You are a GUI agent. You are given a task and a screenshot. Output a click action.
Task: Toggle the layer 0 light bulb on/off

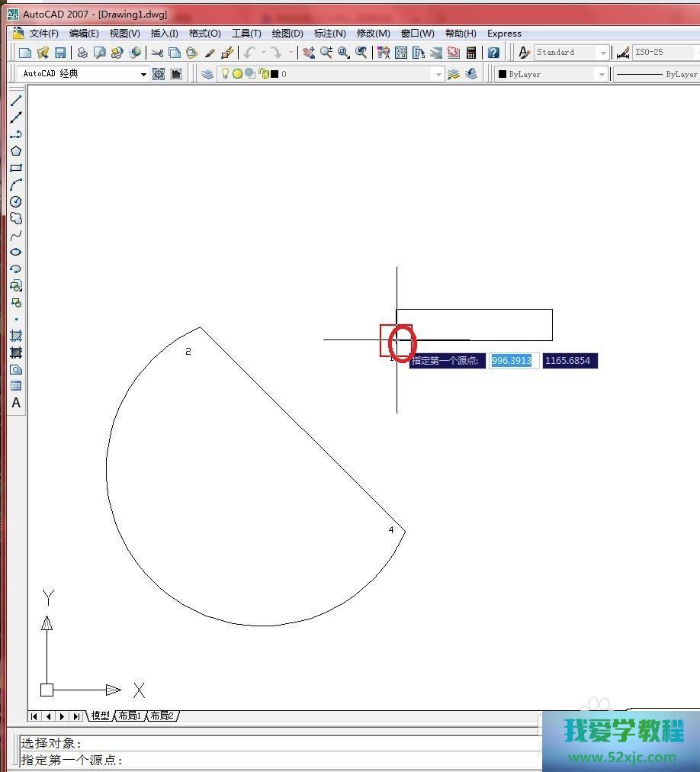(x=225, y=74)
